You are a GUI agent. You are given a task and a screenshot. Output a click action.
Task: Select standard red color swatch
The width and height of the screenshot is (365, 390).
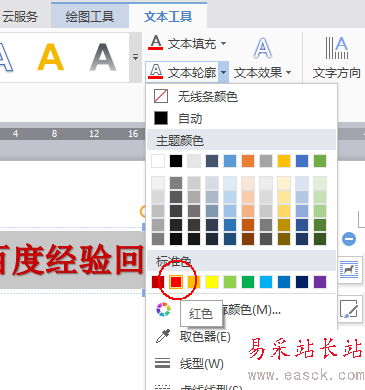click(x=176, y=282)
